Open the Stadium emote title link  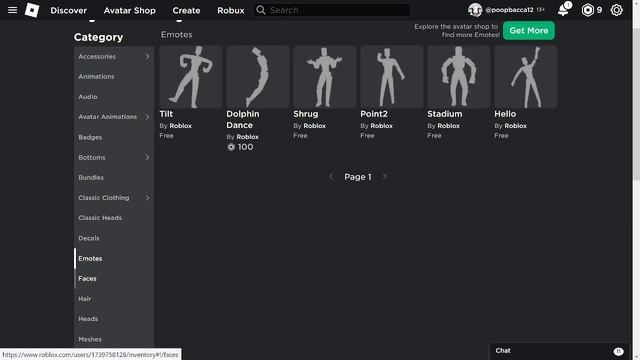pyautogui.click(x=445, y=114)
